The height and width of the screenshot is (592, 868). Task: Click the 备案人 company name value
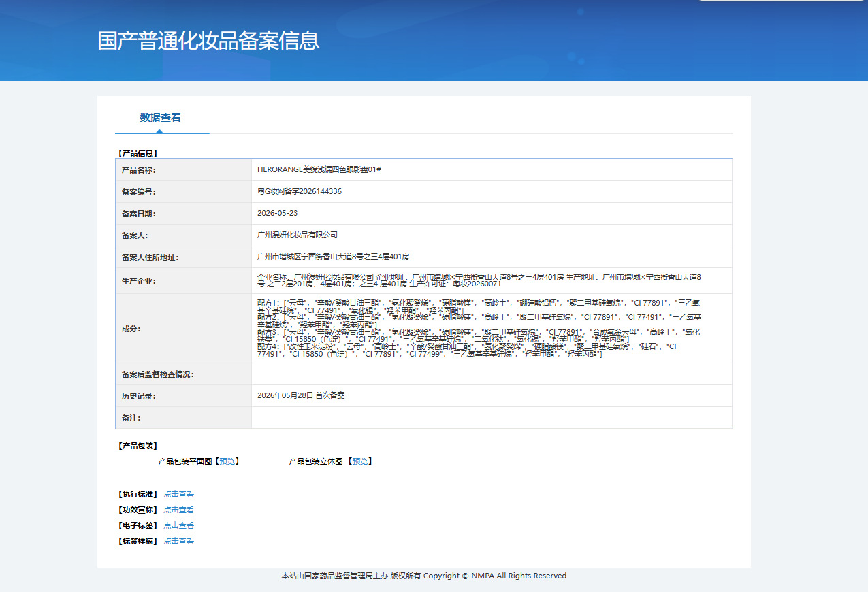(x=298, y=235)
